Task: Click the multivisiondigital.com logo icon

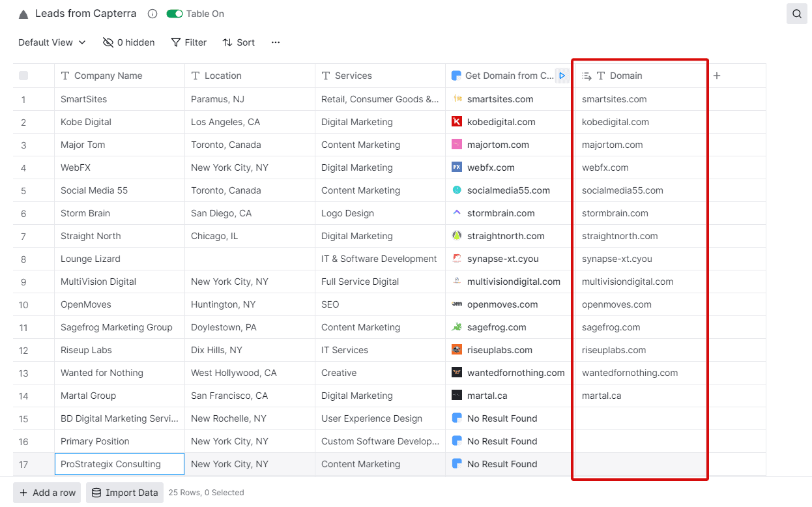Action: click(x=457, y=282)
